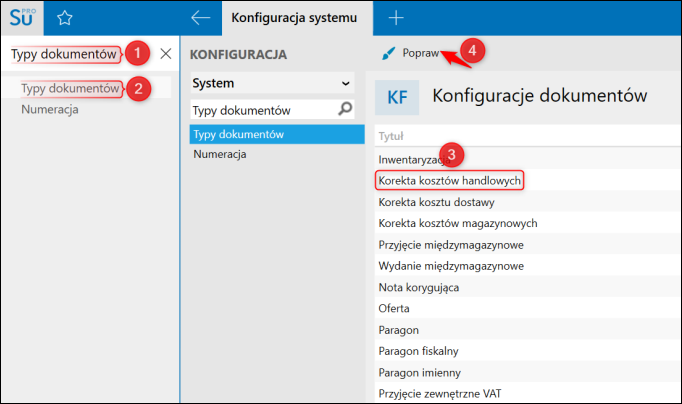The width and height of the screenshot is (682, 404).
Task: Open a new tab with plus icon
Action: 396,17
